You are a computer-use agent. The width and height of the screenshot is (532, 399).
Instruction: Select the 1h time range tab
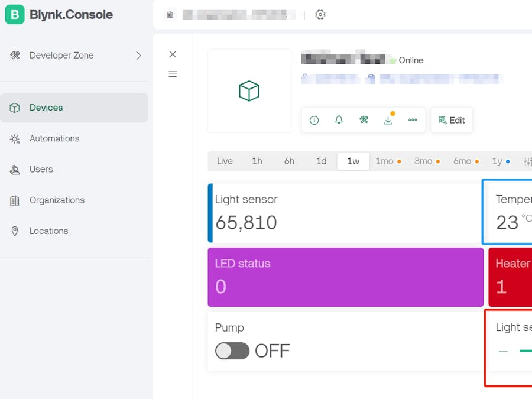[257, 161]
